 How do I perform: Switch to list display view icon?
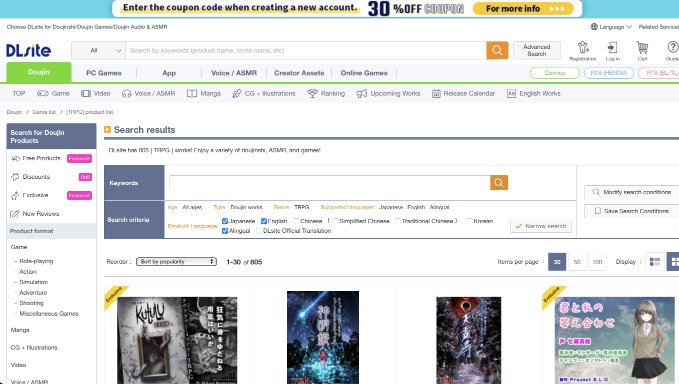pos(655,262)
